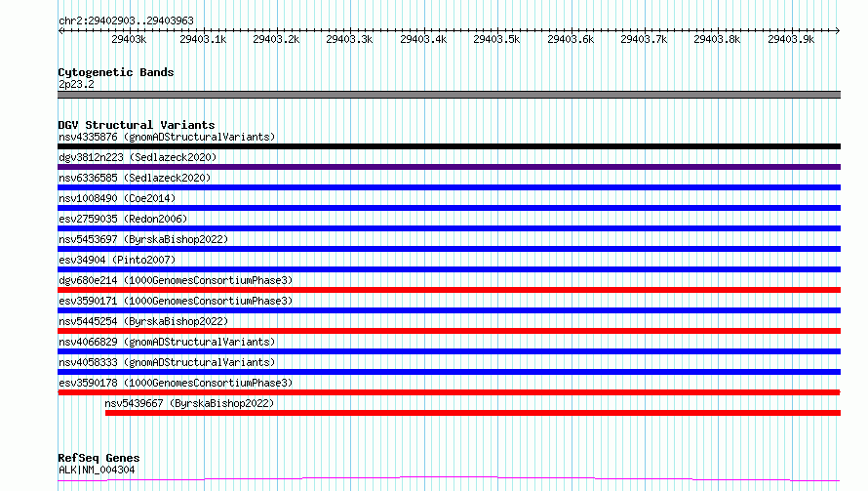Select the purple dgv3812n223 variant bar
Viewport: 868px width, 491px height.
(449, 167)
